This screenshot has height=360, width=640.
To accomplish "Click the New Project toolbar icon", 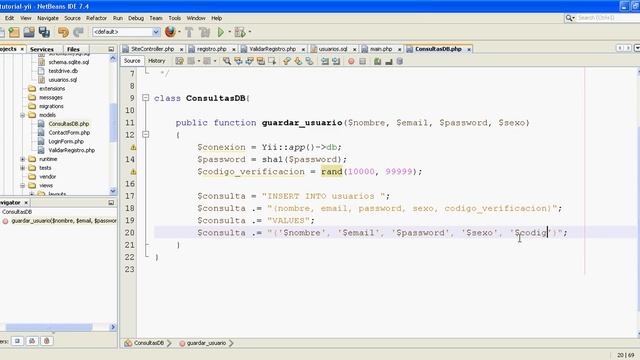I will click(x=14, y=32).
